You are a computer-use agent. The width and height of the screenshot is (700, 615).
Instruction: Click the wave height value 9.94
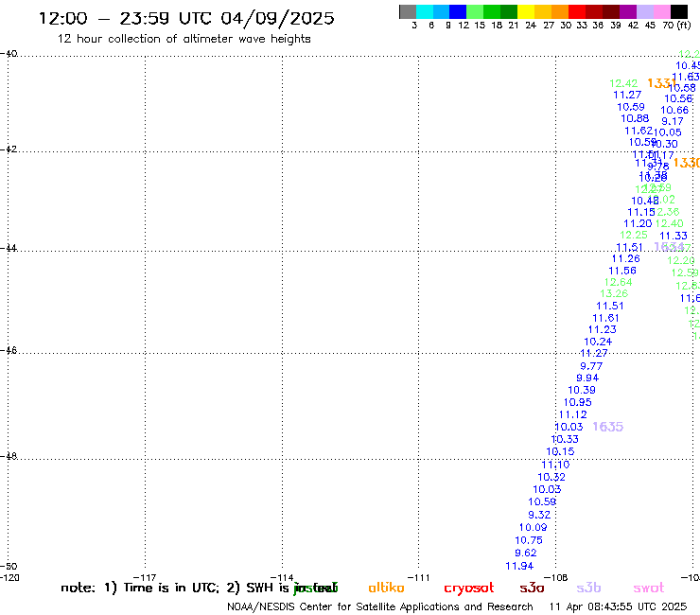tap(587, 378)
